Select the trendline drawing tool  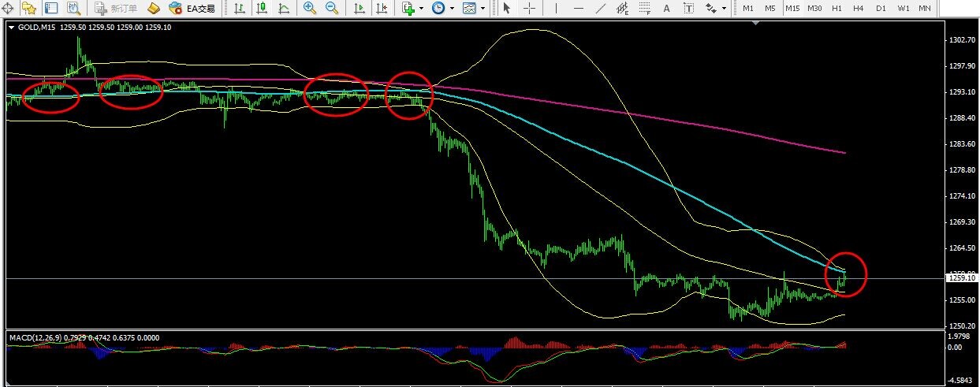pyautogui.click(x=601, y=9)
